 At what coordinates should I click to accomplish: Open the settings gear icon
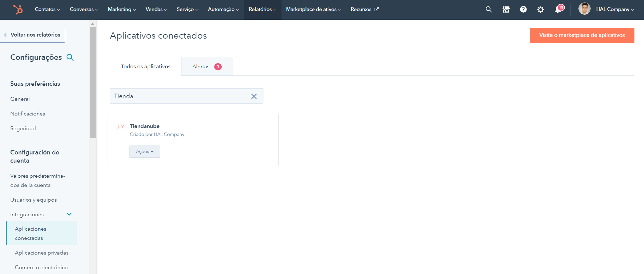point(540,10)
